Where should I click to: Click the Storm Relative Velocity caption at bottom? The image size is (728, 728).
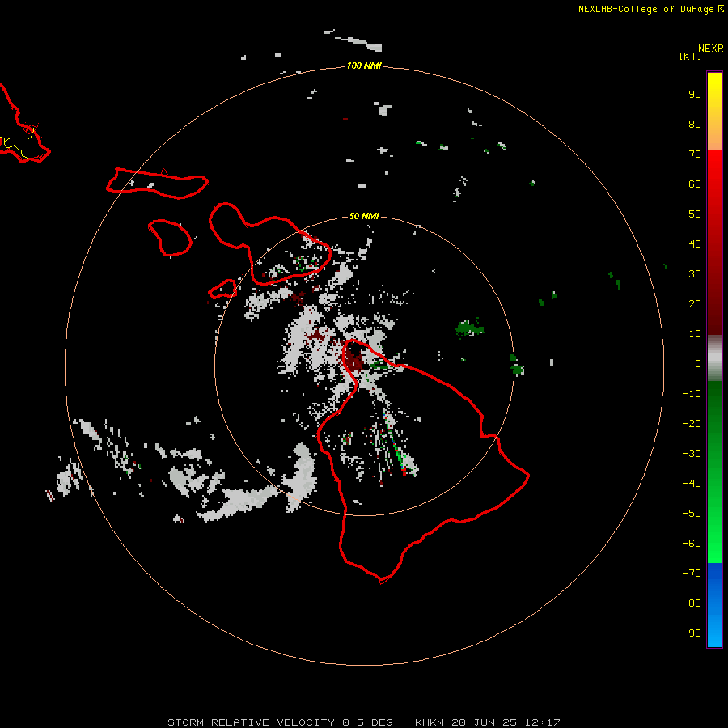(363, 722)
